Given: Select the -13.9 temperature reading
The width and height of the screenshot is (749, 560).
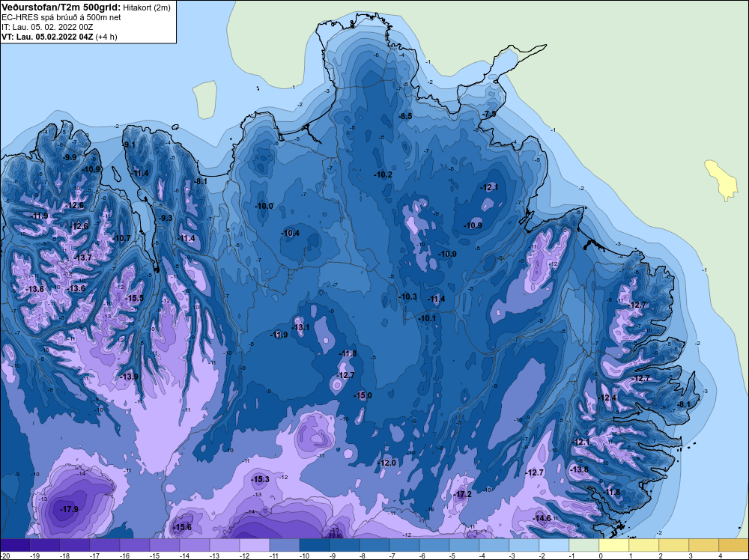Looking at the screenshot, I should (x=129, y=377).
